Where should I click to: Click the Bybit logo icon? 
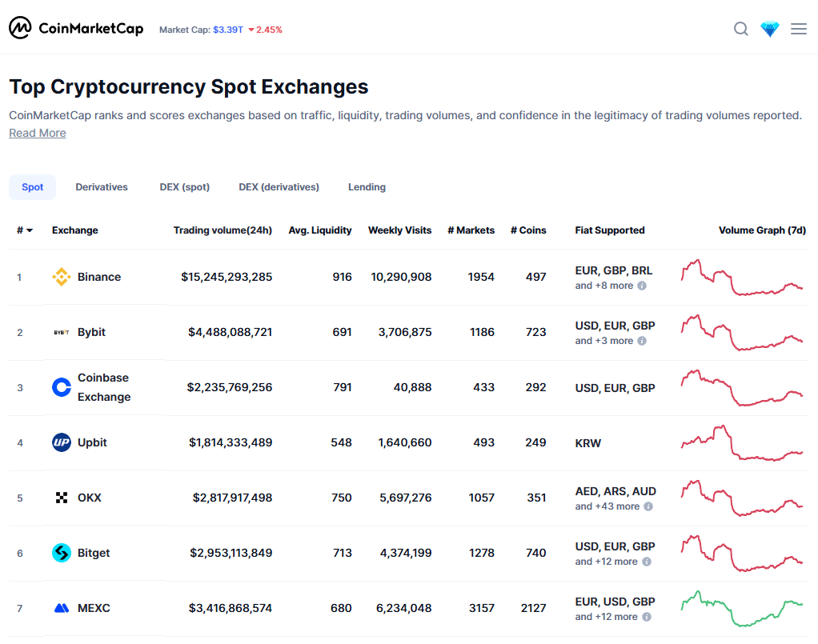pyautogui.click(x=62, y=332)
